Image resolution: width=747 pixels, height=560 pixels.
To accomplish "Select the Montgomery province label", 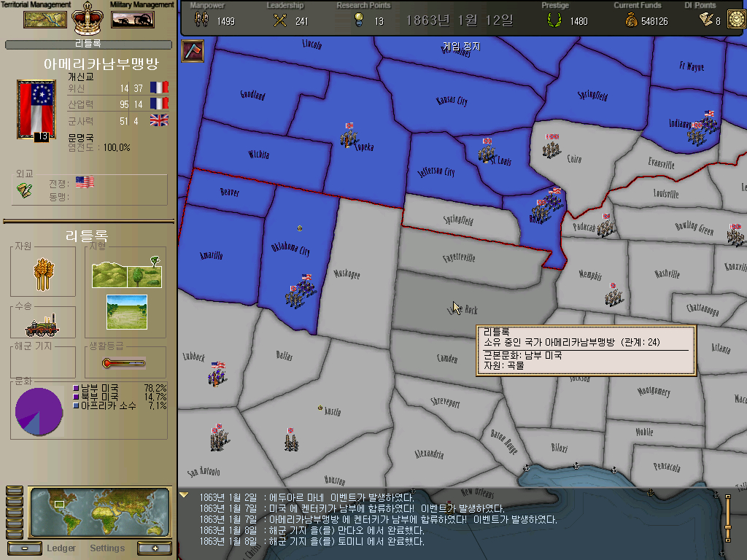I will 654,391.
